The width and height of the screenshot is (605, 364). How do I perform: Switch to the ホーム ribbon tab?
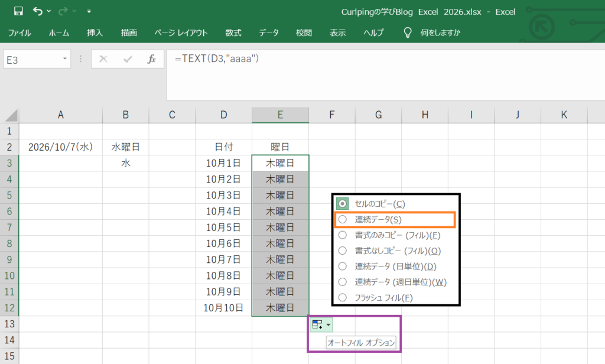[x=58, y=33]
